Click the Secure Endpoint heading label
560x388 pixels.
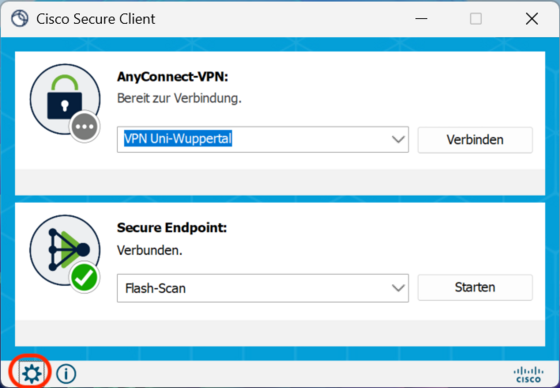pos(172,228)
